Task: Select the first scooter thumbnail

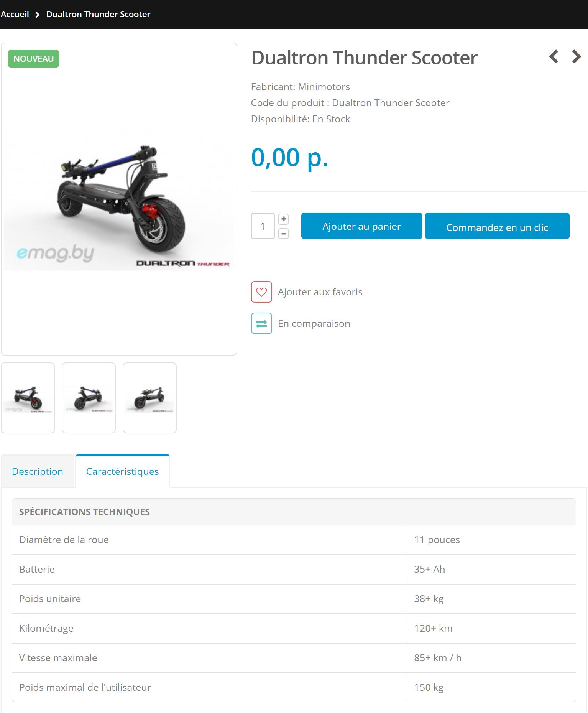Action: 28,398
